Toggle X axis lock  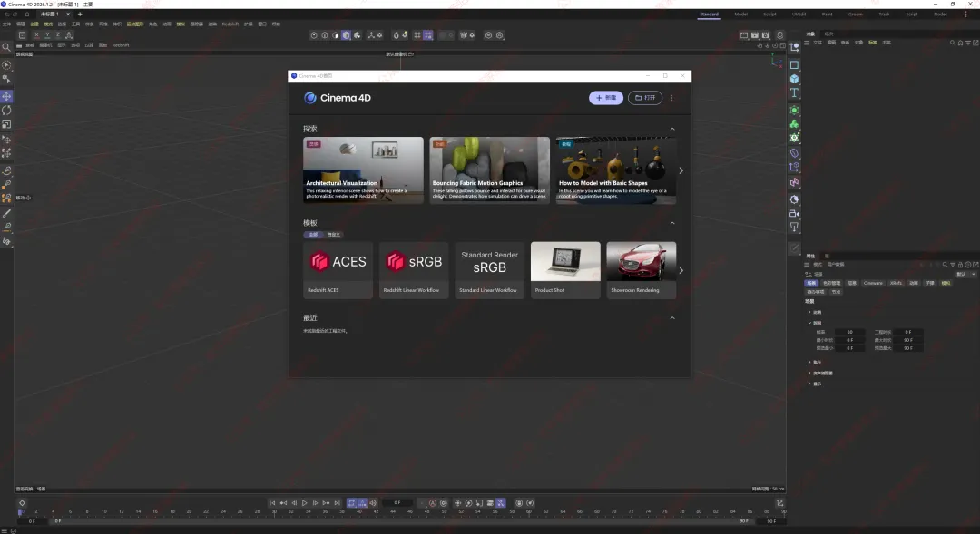pos(36,35)
